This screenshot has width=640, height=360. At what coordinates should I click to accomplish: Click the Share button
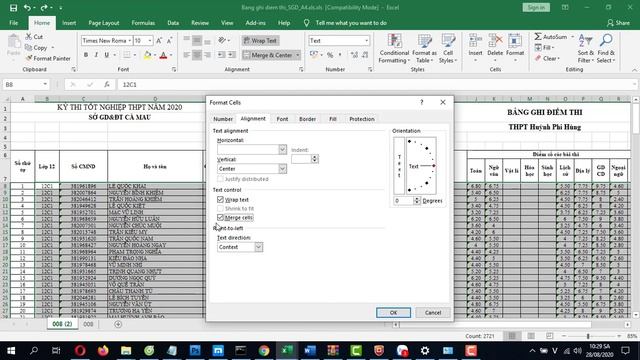click(x=618, y=23)
